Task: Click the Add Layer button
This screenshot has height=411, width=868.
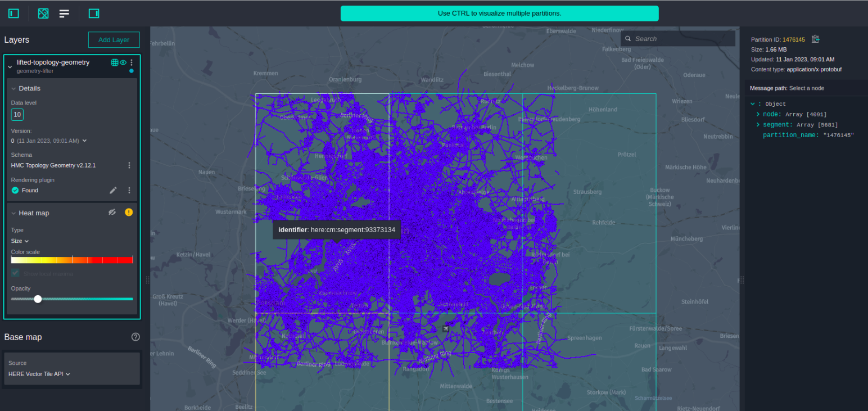Action: point(114,40)
